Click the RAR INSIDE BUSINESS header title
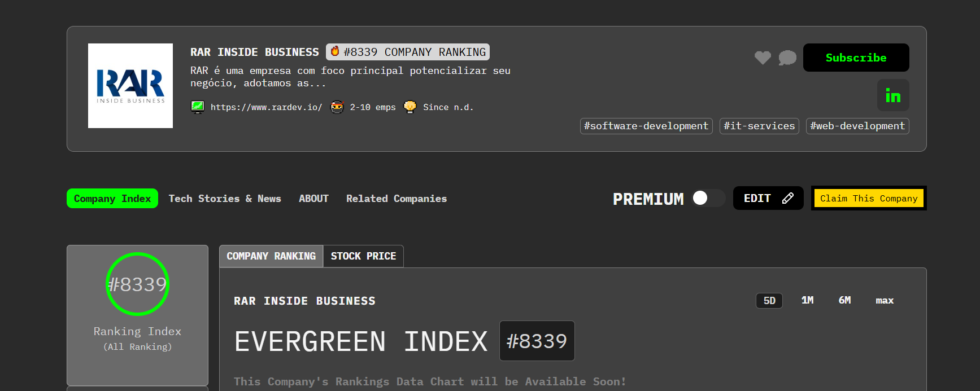Viewport: 980px width, 391px height. point(255,52)
